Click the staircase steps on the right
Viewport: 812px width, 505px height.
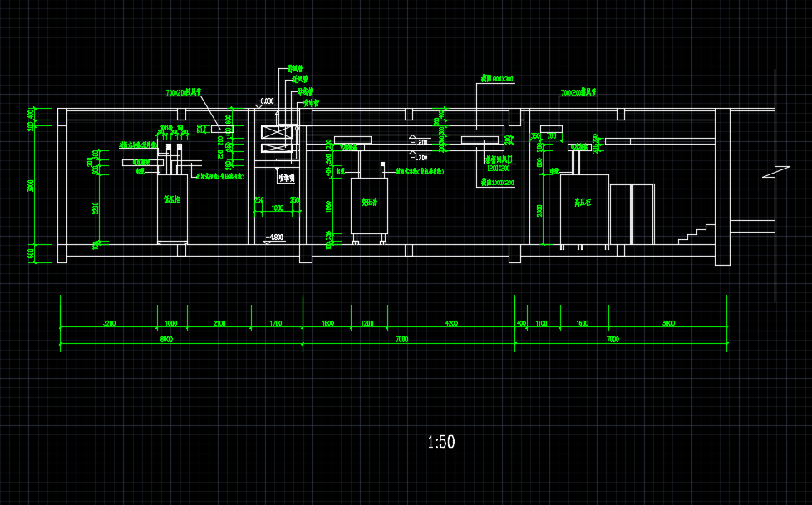click(x=696, y=233)
